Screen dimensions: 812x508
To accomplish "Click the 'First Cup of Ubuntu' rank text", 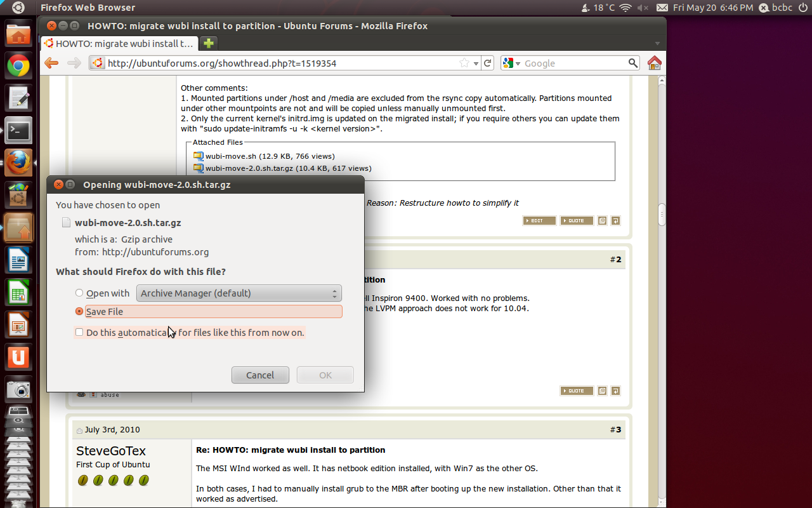I will click(x=113, y=464).
